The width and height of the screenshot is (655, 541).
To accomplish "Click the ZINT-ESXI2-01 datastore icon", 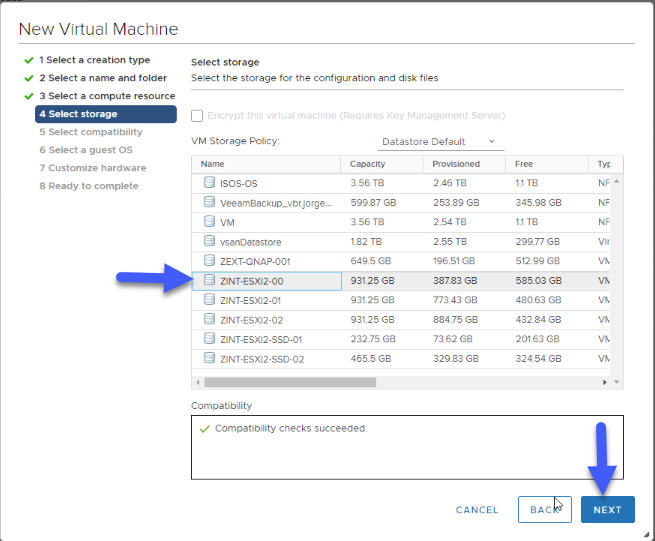I will 209,300.
